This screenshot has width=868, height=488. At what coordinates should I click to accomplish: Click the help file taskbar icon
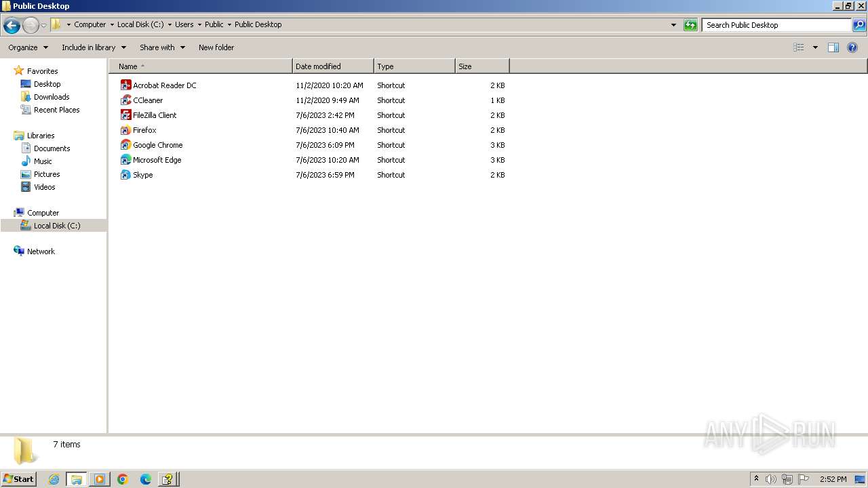click(x=169, y=479)
